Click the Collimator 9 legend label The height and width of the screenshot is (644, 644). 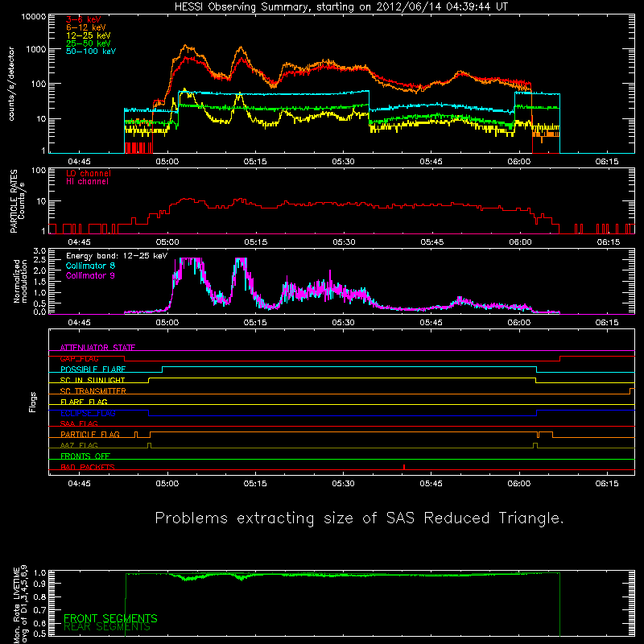pyautogui.click(x=90, y=275)
